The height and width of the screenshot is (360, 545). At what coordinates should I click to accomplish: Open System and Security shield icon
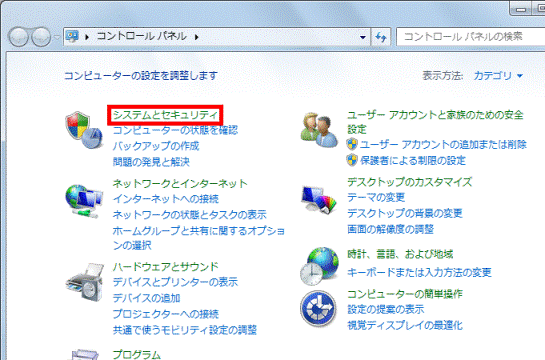[x=84, y=130]
